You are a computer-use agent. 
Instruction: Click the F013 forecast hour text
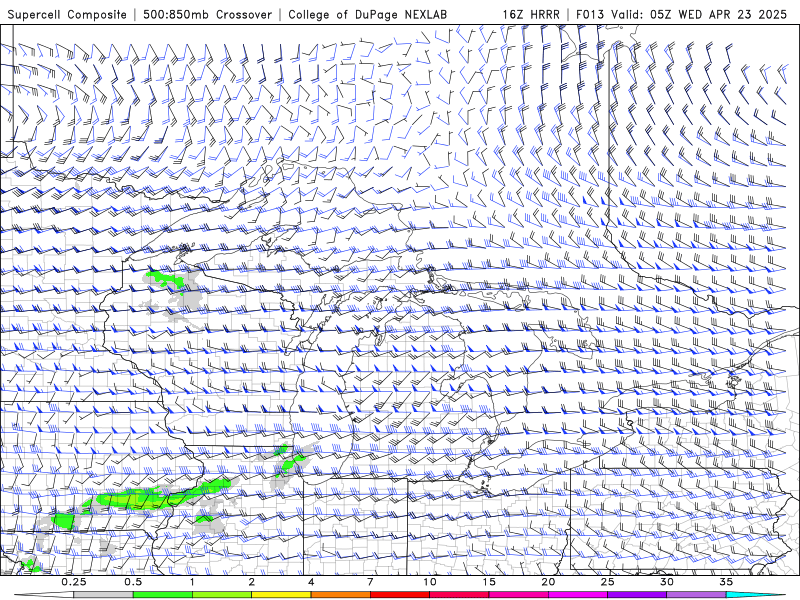[x=590, y=14]
